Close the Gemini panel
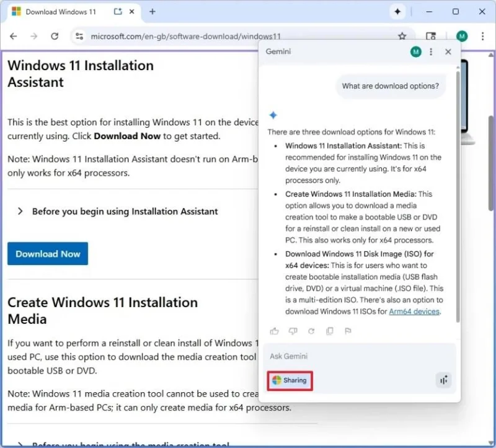The image size is (496, 448). [448, 52]
